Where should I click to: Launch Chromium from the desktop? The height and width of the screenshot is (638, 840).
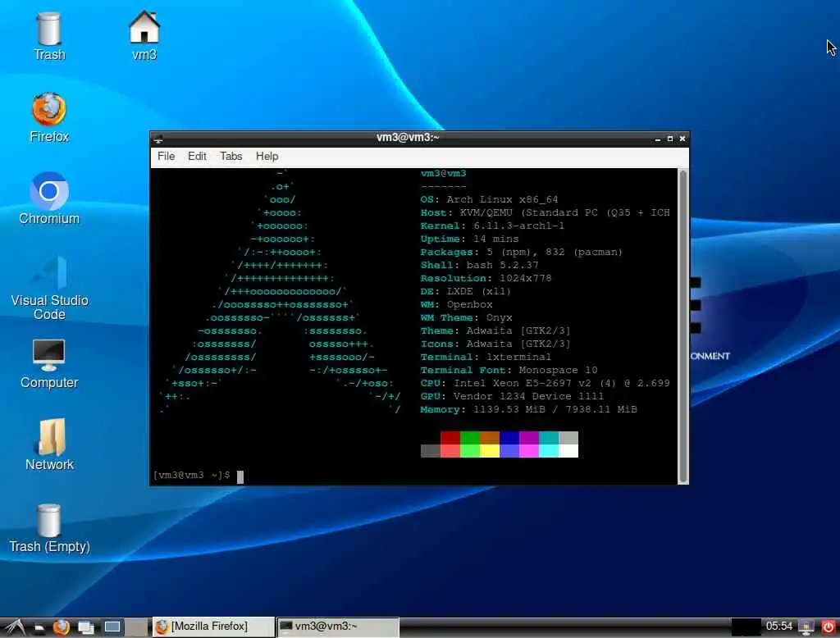48,199
